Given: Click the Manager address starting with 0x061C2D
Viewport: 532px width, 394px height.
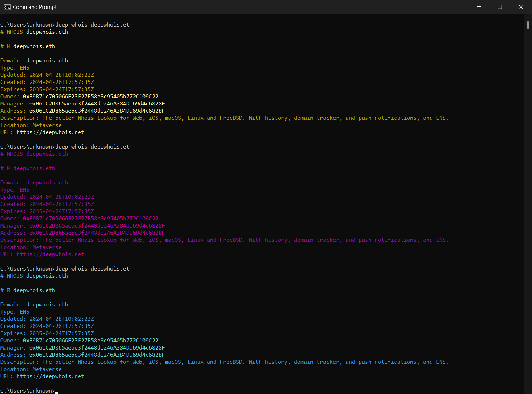Looking at the screenshot, I should point(97,103).
